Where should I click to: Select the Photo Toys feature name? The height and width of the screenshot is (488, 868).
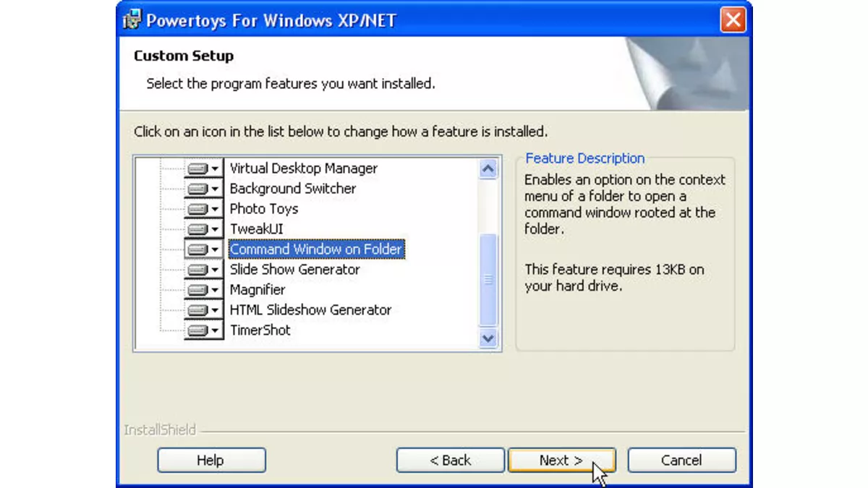pyautogui.click(x=263, y=209)
